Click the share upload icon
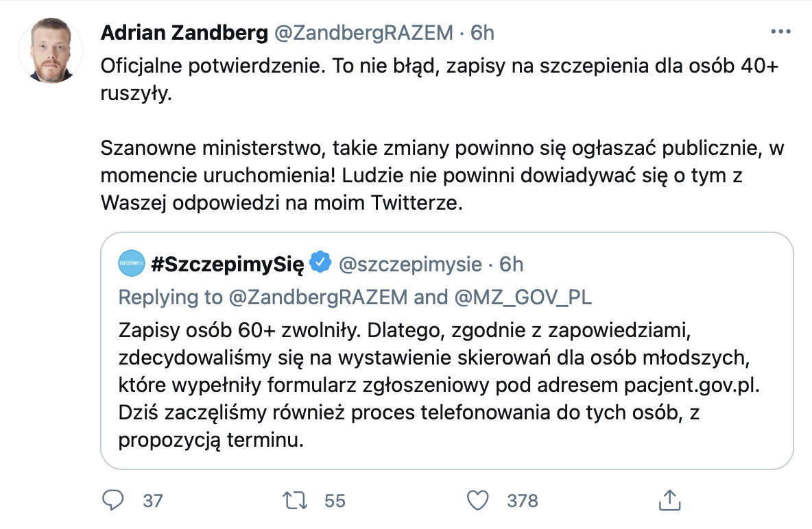The image size is (812, 529). tap(669, 500)
